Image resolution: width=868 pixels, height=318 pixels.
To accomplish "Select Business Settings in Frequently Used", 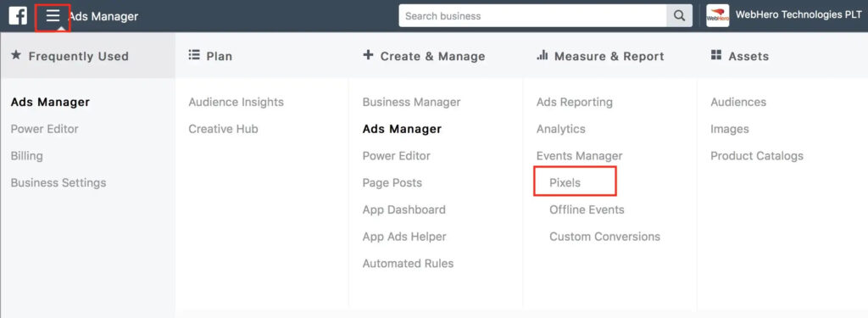I will click(x=58, y=183).
